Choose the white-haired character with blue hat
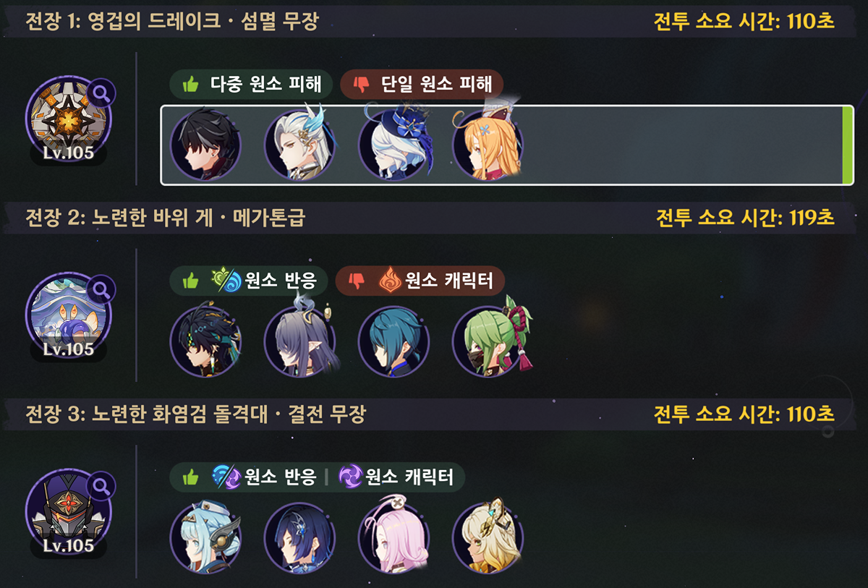868x588 pixels. coord(393,142)
